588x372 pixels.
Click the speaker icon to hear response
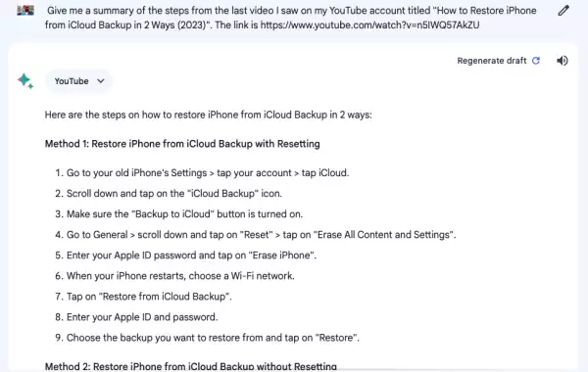pyautogui.click(x=563, y=61)
